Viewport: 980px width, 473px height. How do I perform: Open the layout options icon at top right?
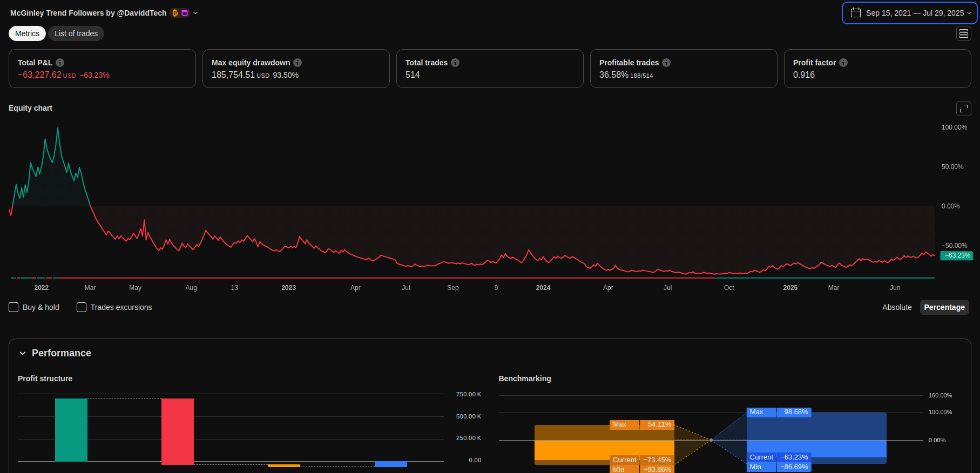click(x=963, y=33)
